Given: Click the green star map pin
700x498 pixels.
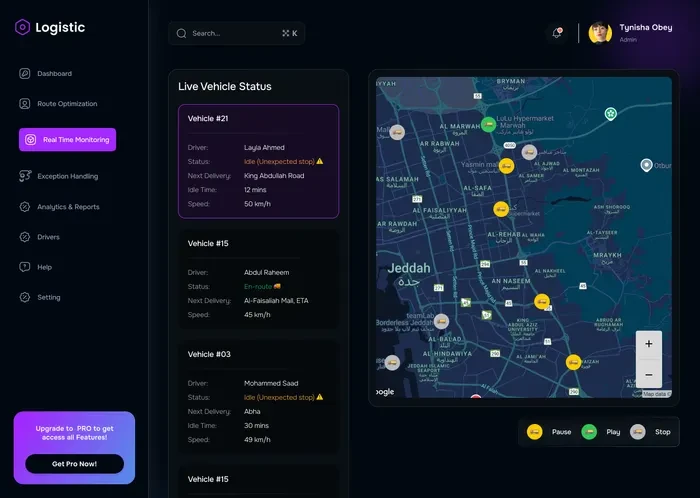Looking at the screenshot, I should tap(611, 113).
